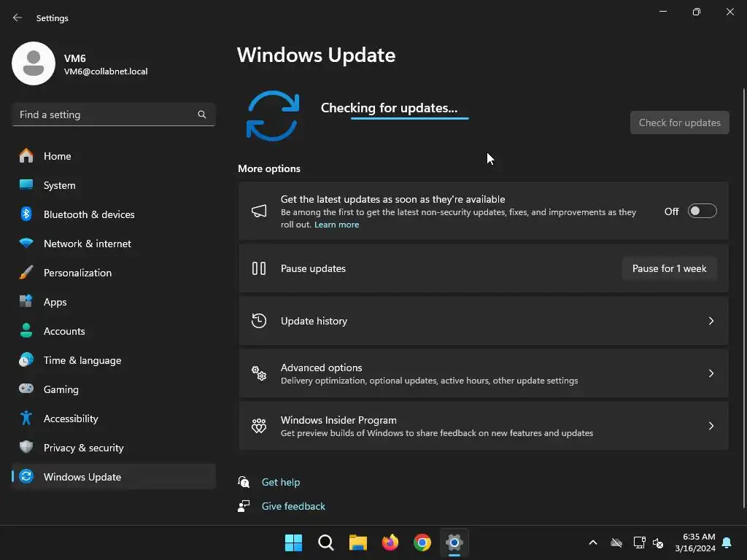The image size is (747, 560).
Task: Open the Get help link
Action: tap(281, 482)
